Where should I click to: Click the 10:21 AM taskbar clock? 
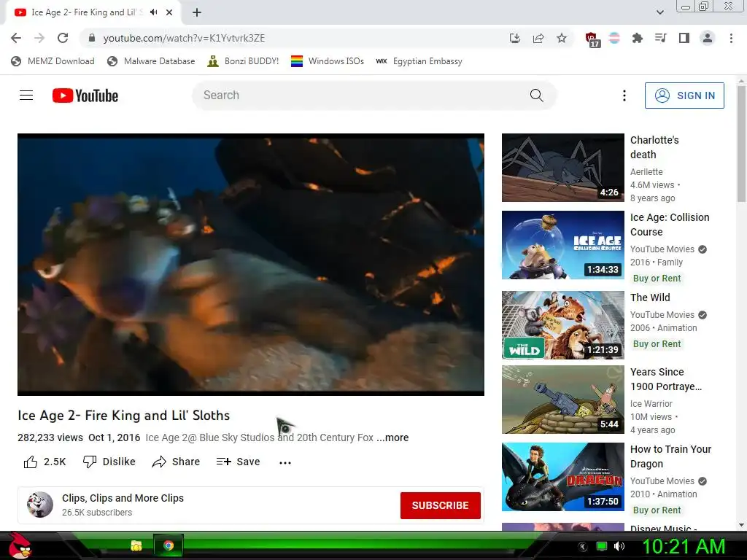coord(684,546)
